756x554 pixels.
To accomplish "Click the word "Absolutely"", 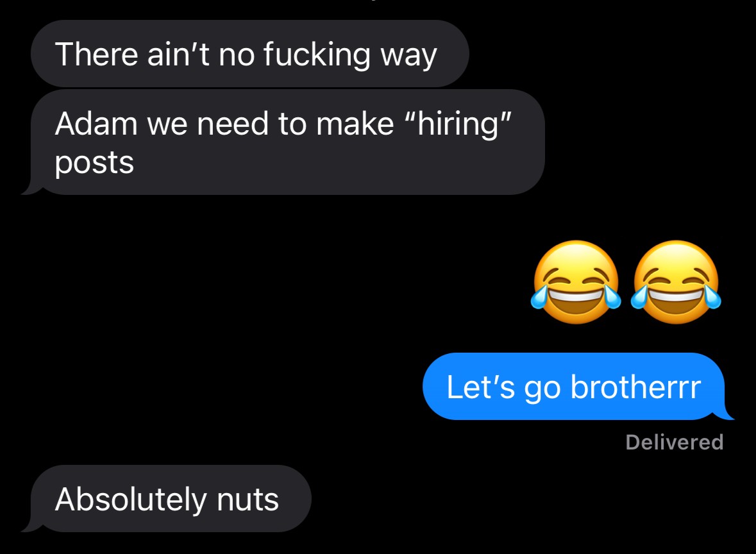I will (130, 500).
